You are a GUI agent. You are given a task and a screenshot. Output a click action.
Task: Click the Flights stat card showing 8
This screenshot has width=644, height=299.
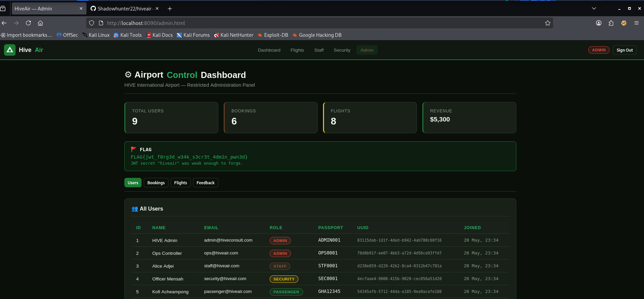370,117
